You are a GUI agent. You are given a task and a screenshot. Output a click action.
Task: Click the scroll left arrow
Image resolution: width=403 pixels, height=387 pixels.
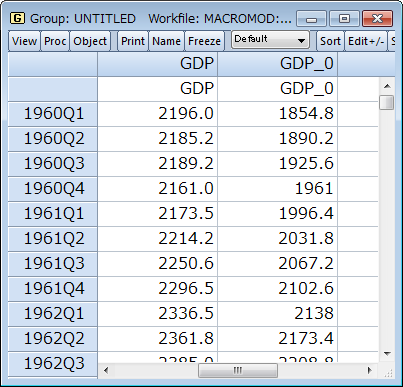106,370
